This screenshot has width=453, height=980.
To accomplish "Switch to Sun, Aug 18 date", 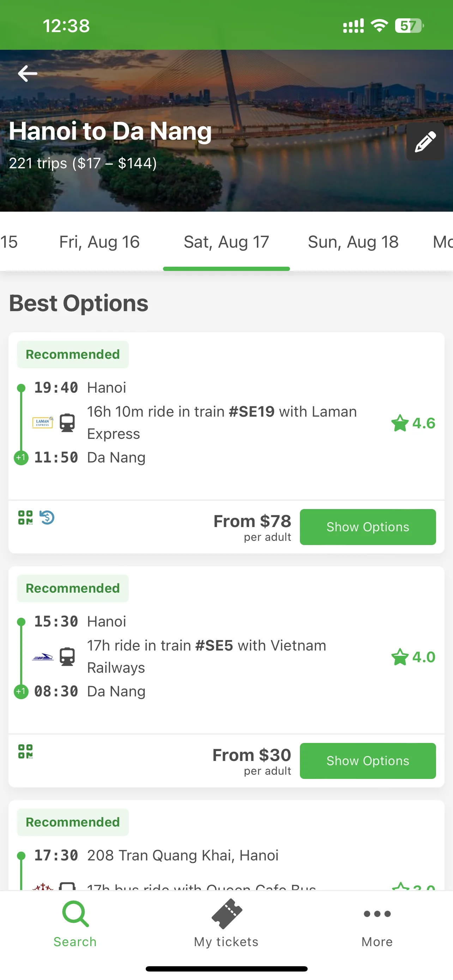I will tap(353, 242).
